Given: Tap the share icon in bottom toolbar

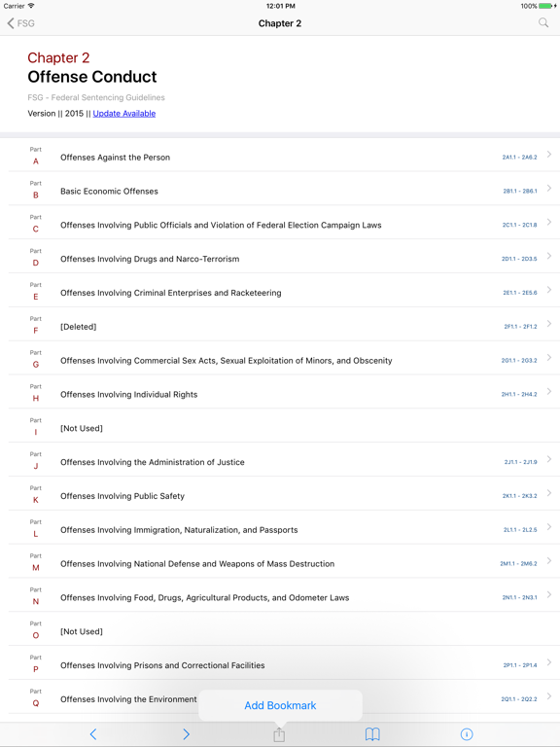Looking at the screenshot, I should pyautogui.click(x=280, y=734).
